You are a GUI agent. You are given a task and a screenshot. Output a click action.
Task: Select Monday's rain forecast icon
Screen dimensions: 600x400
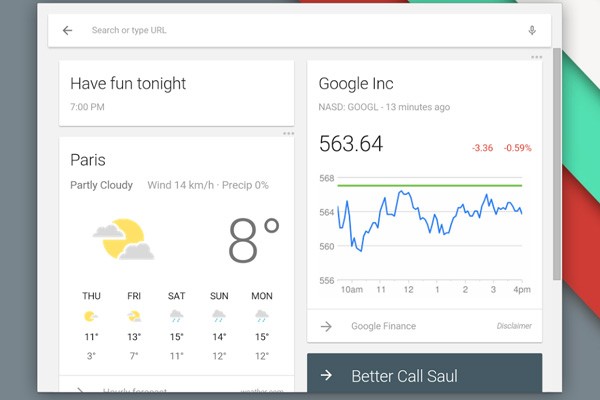point(261,316)
